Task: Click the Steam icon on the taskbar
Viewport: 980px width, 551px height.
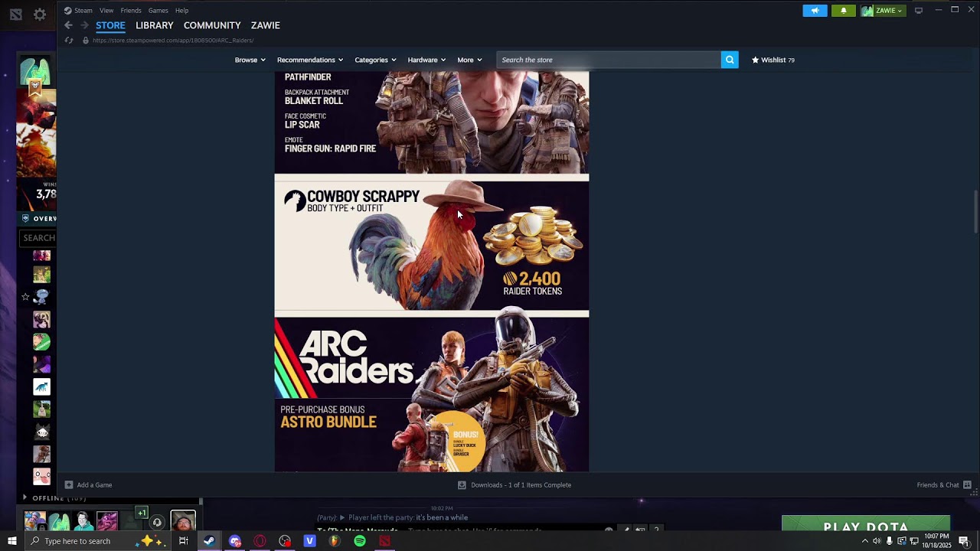Action: (209, 541)
